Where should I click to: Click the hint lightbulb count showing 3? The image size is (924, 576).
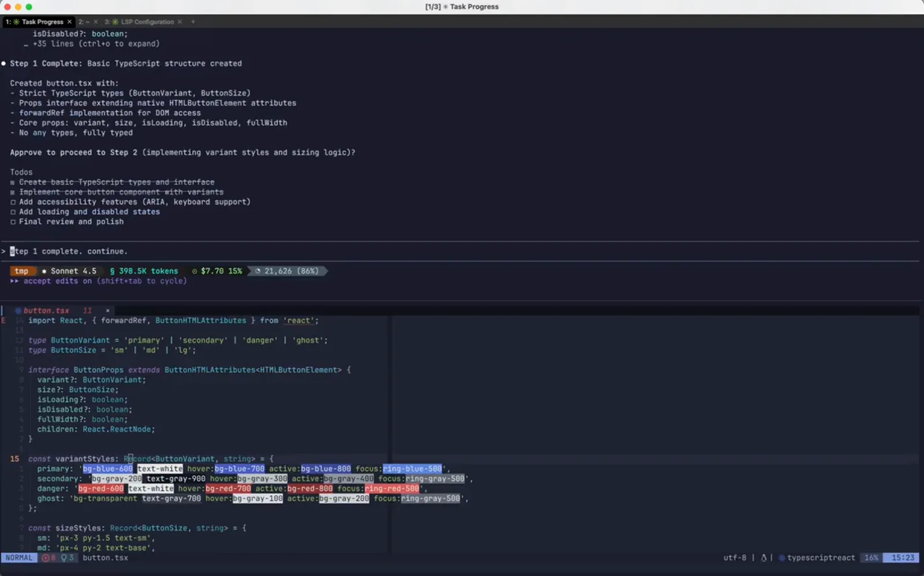pos(67,558)
